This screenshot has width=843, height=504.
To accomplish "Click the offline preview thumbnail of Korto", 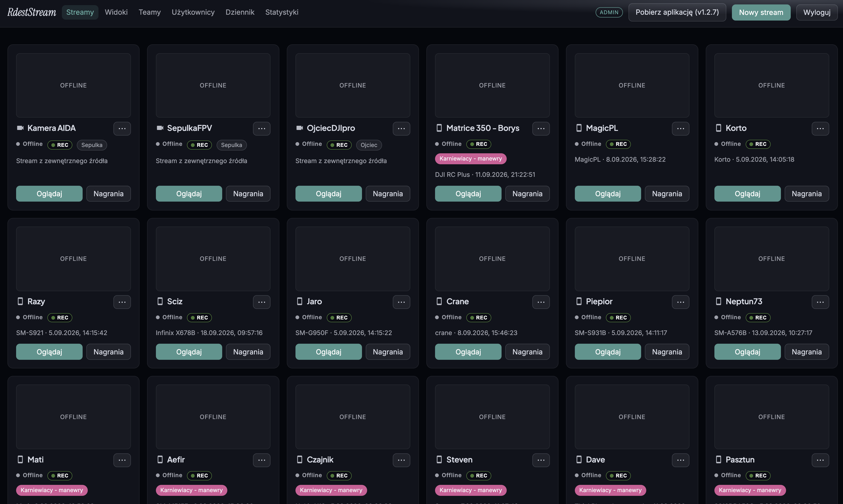I will pos(771,85).
